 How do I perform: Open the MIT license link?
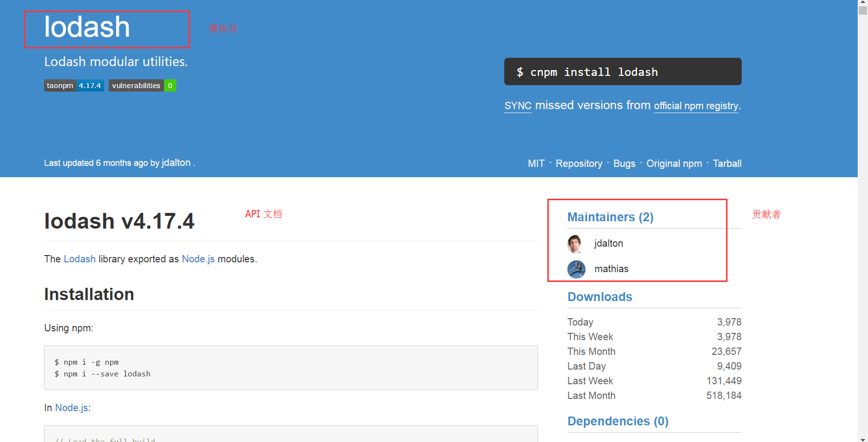(x=536, y=163)
